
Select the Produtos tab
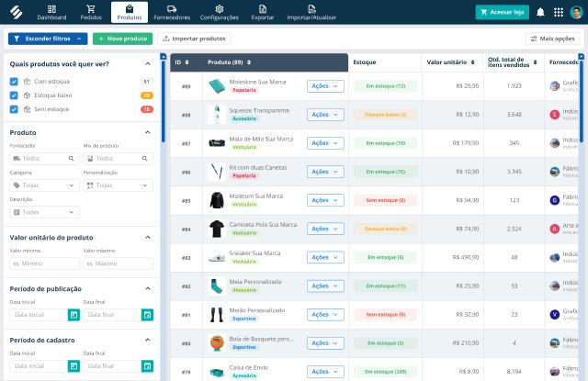[130, 12]
